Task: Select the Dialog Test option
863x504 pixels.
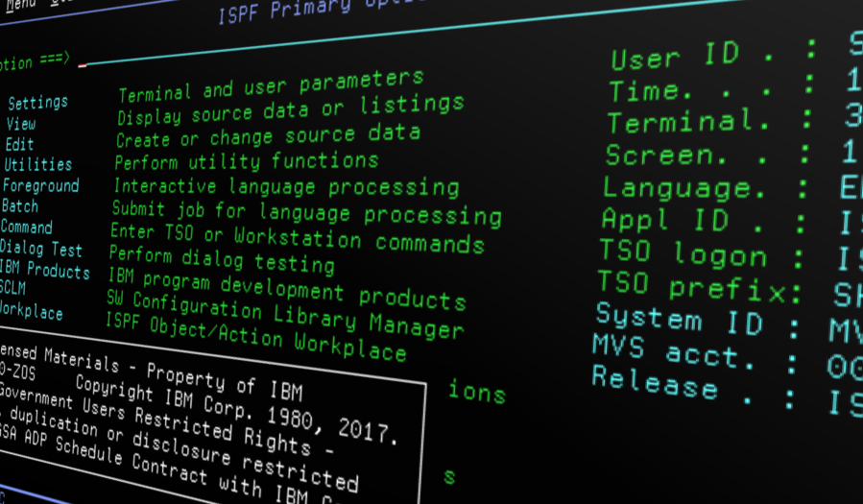Action: point(40,250)
